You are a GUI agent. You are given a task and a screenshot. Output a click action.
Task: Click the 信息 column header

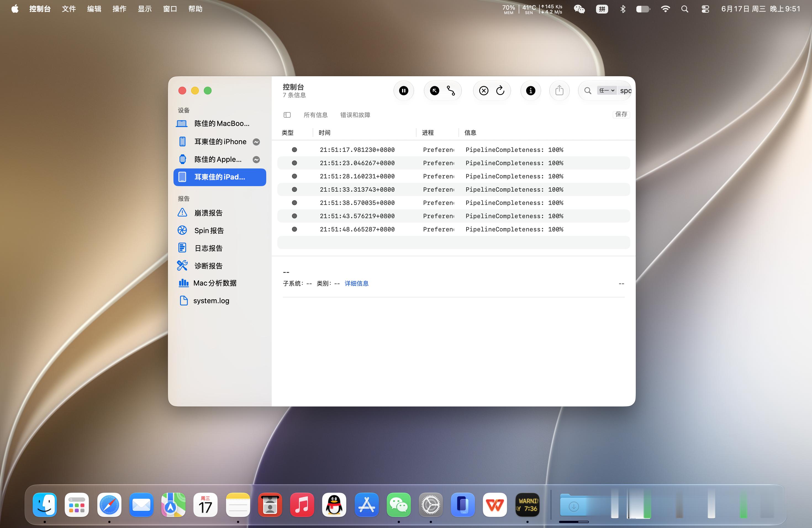pos(470,133)
